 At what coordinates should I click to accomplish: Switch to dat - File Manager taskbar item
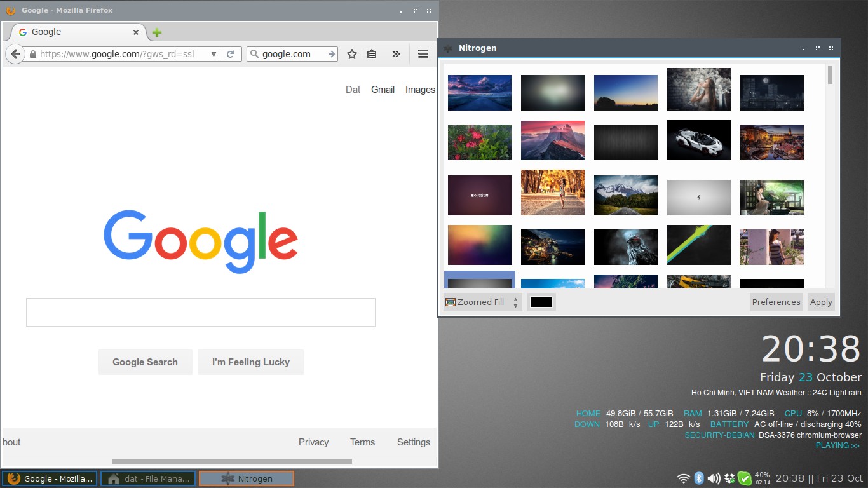click(148, 478)
